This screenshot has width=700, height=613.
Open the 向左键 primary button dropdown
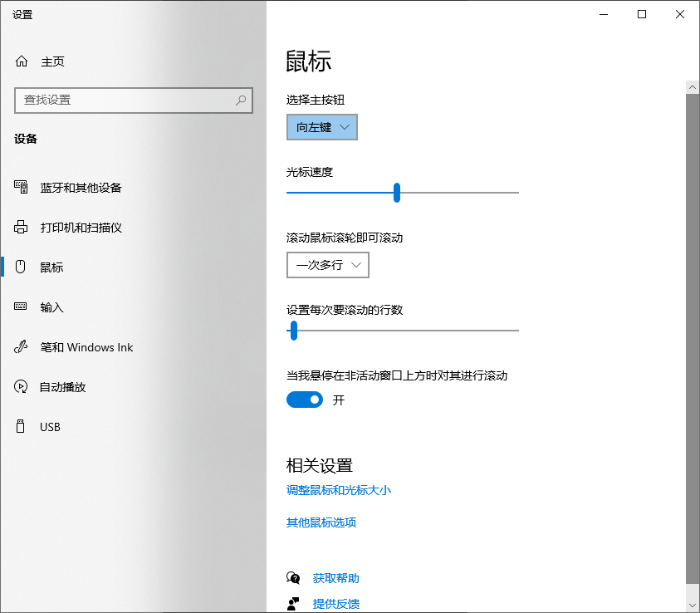click(x=321, y=127)
